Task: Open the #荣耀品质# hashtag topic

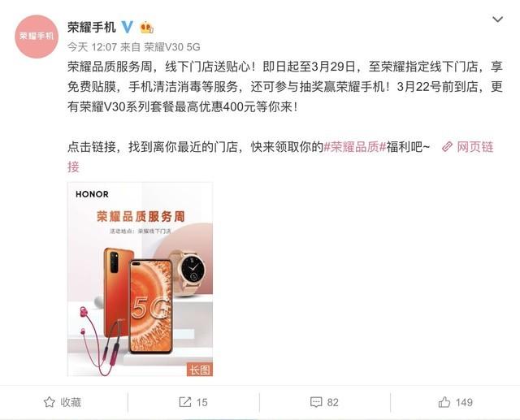Action: (354, 147)
